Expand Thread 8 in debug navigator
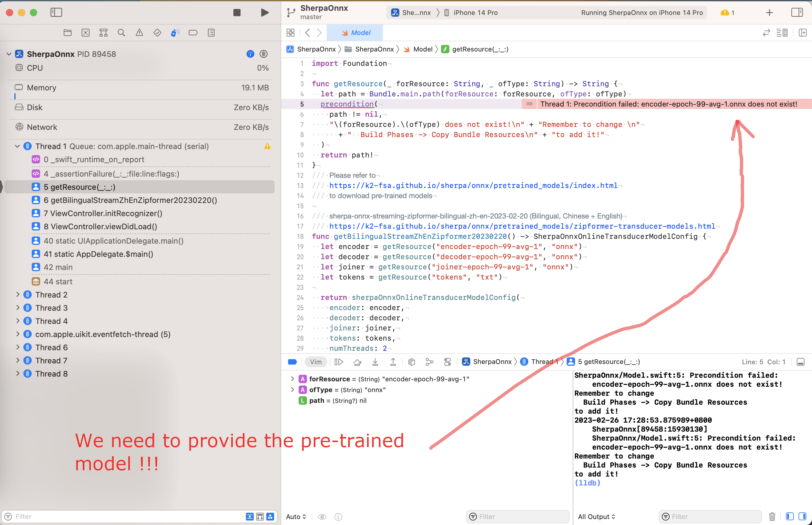The image size is (812, 525). pos(18,374)
